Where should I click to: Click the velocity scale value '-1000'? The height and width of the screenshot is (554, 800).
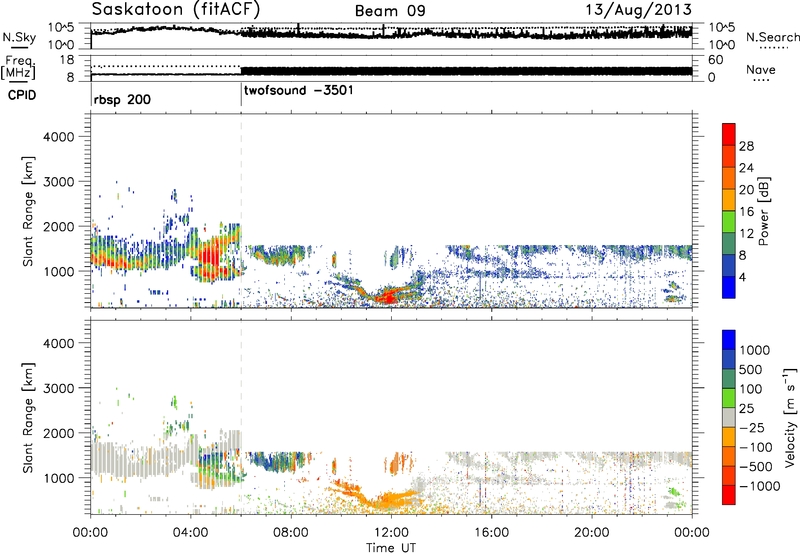(x=759, y=486)
